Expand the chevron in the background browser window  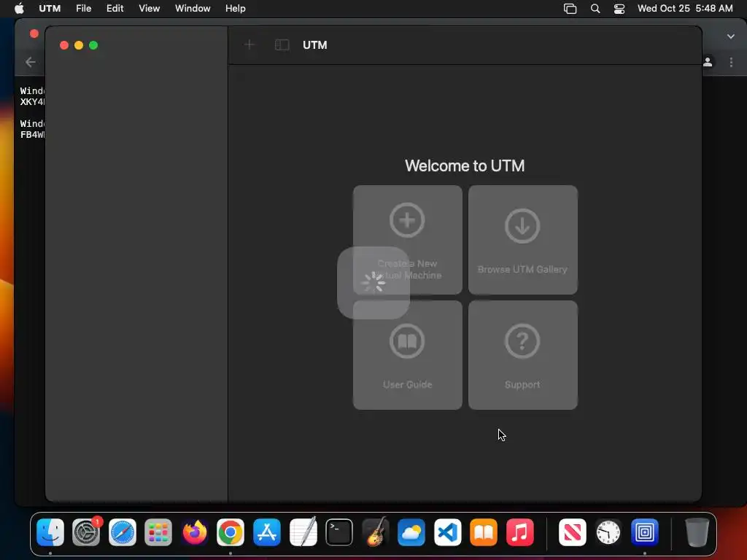pos(731,36)
